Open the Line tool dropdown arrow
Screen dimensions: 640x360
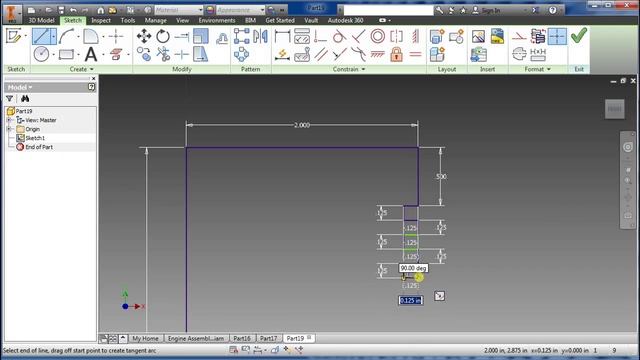(53, 36)
